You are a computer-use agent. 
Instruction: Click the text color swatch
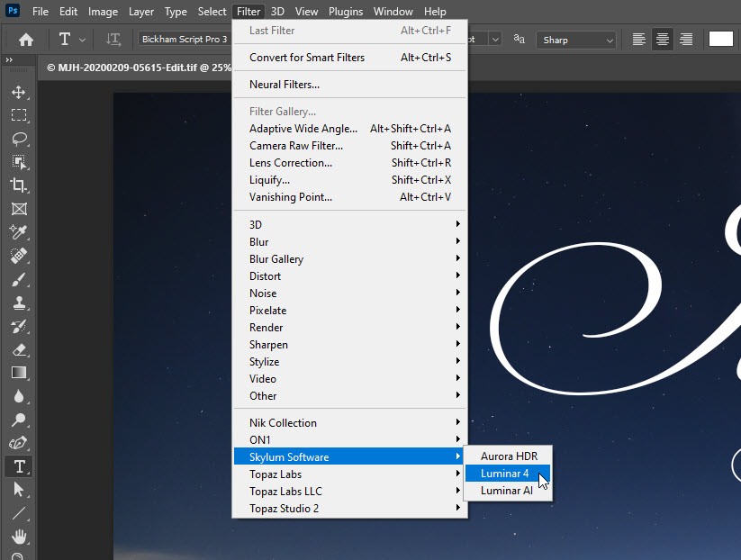click(x=719, y=39)
